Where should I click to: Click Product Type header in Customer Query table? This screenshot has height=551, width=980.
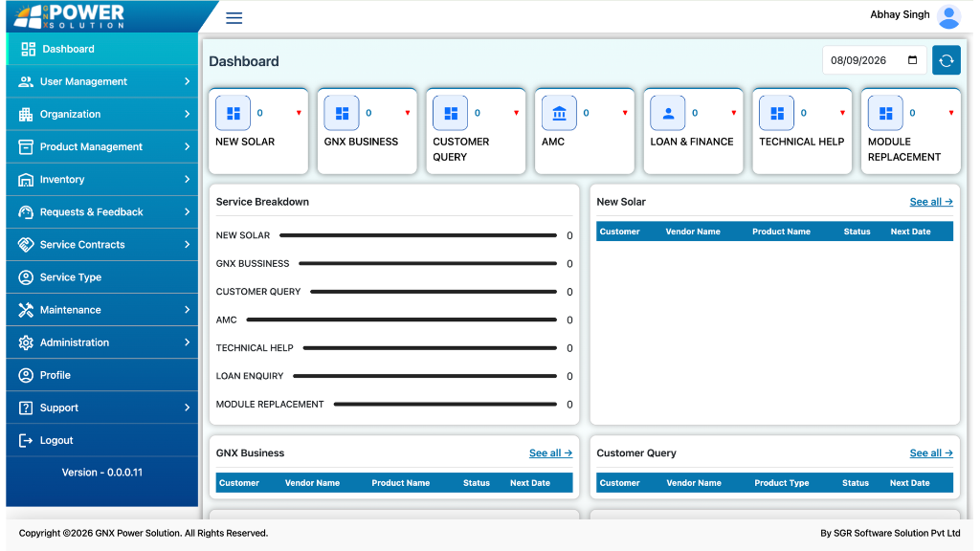pyautogui.click(x=781, y=483)
